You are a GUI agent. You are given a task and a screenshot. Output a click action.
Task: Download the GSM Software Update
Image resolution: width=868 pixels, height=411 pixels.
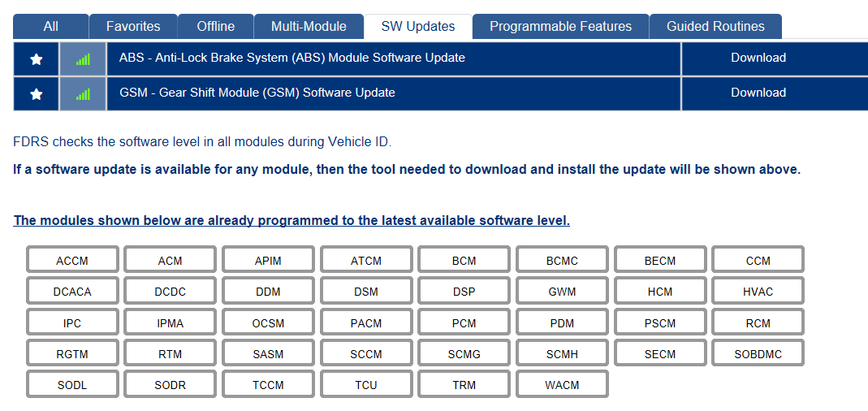tap(758, 93)
